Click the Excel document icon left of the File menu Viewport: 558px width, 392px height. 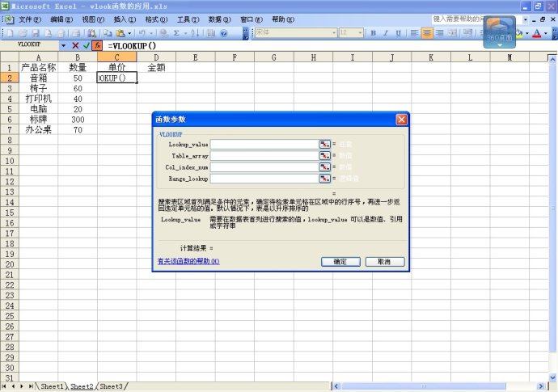click(x=10, y=19)
